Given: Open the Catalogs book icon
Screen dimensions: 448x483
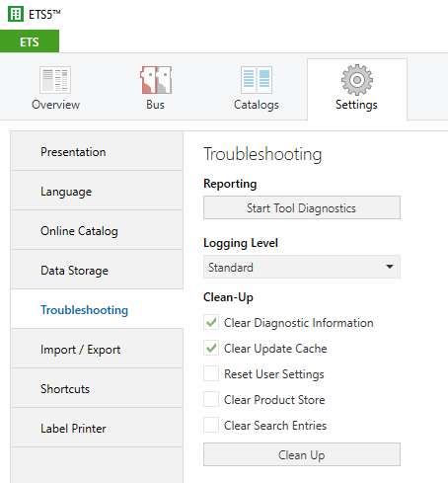Looking at the screenshot, I should [257, 80].
